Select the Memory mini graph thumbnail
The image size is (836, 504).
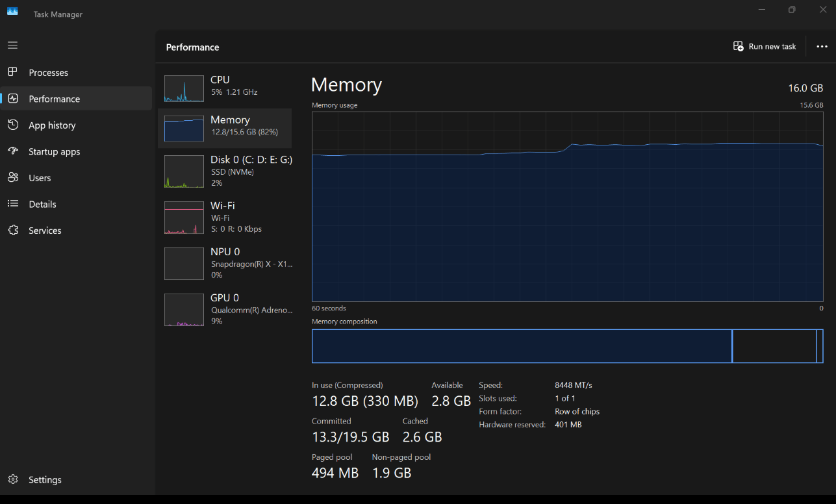[x=184, y=129]
